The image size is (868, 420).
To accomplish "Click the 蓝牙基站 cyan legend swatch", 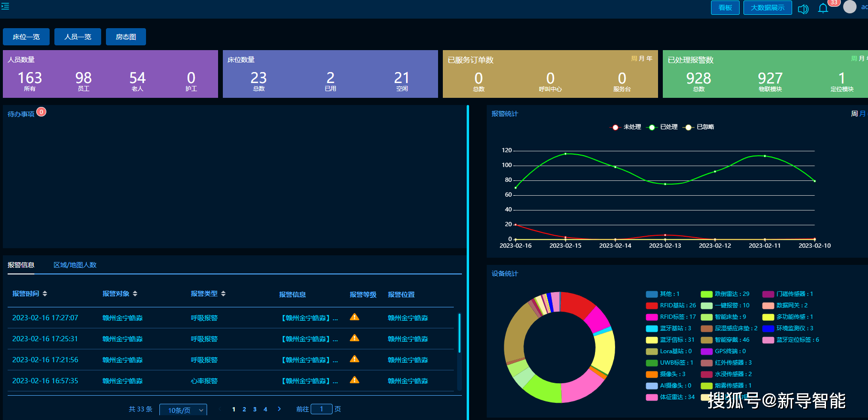I will 652,328.
